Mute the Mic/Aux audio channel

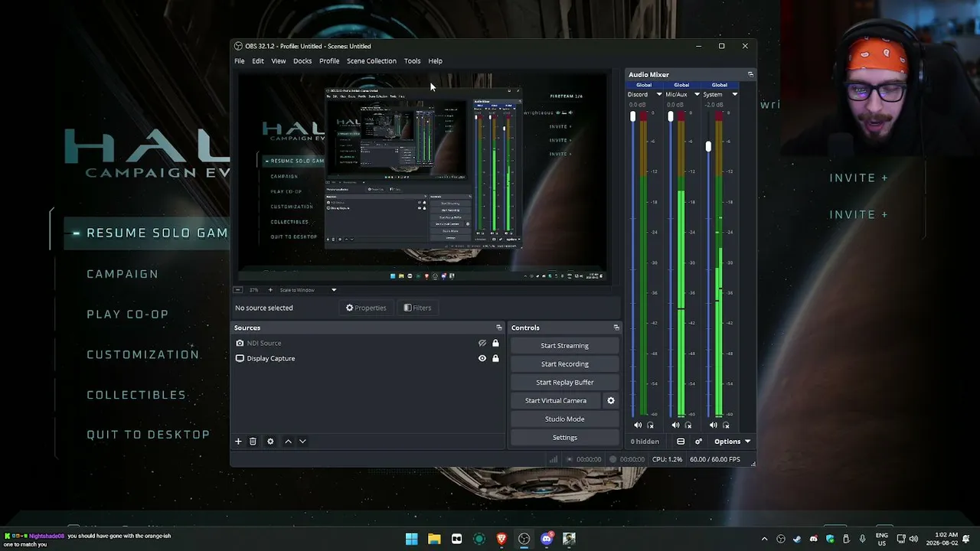675,425
